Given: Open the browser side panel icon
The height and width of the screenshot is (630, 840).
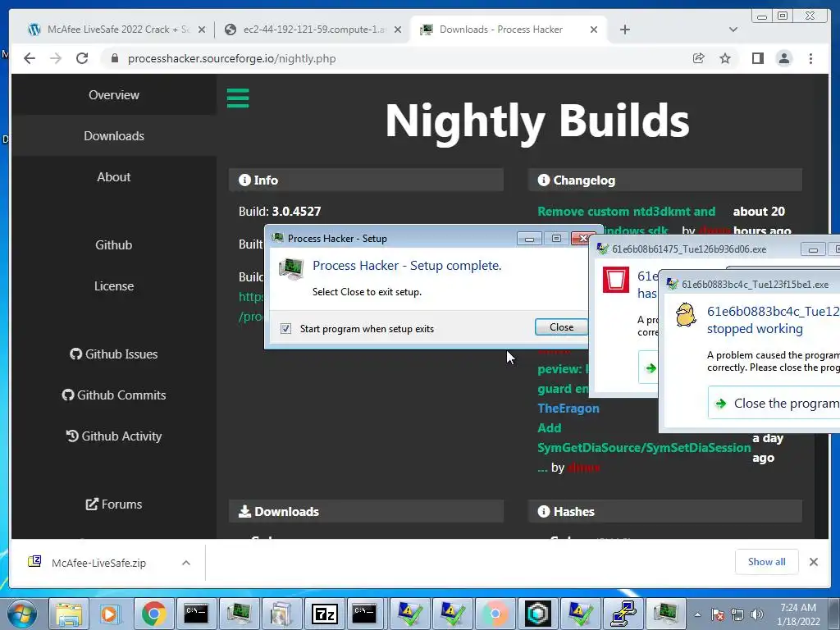Looking at the screenshot, I should coord(757,58).
